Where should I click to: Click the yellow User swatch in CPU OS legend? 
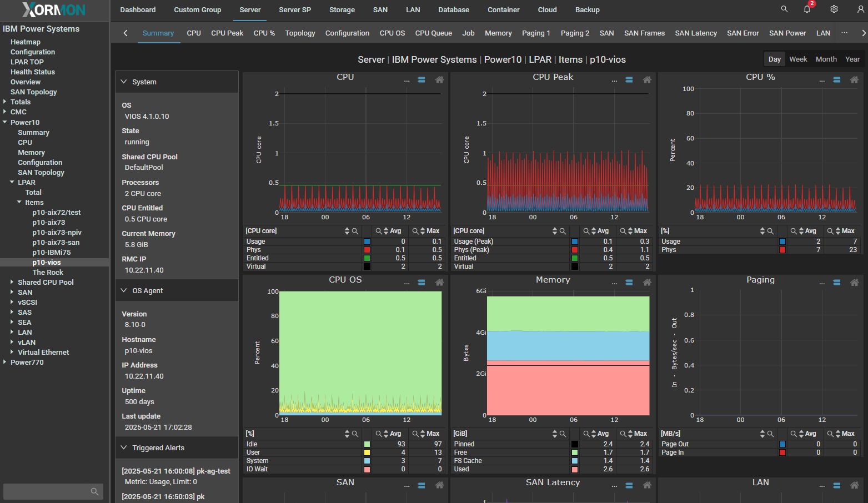coord(367,452)
